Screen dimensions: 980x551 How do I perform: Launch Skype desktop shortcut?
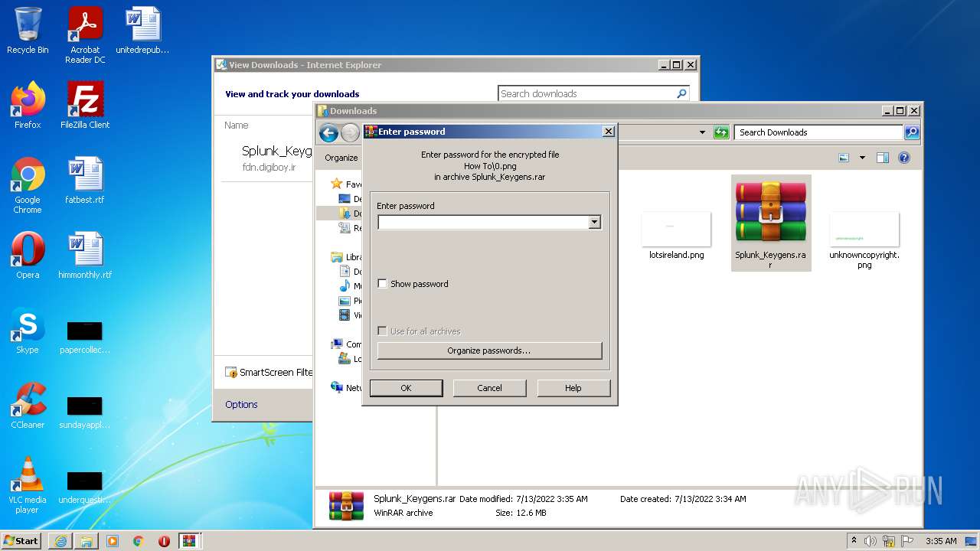tap(28, 331)
